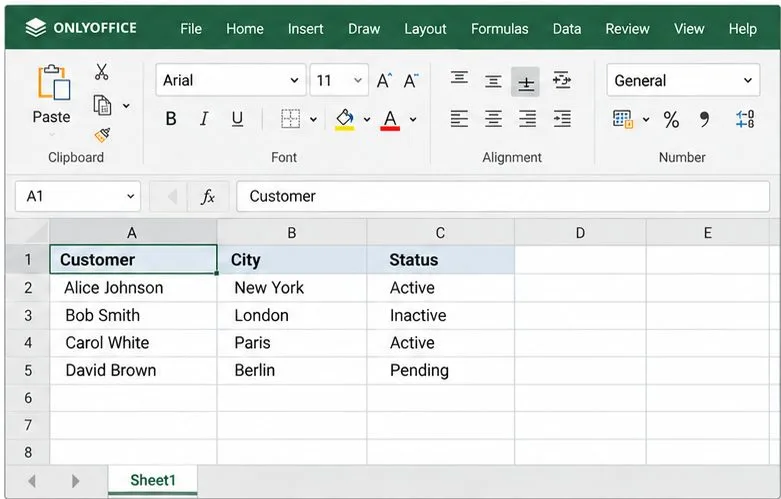Click the formula bar containing Customer
This screenshot has height=499, width=781.
503,196
